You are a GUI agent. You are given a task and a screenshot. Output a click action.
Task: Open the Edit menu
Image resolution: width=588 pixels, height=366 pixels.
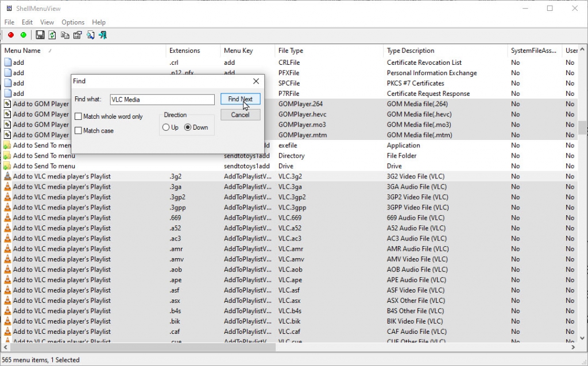[x=26, y=22]
